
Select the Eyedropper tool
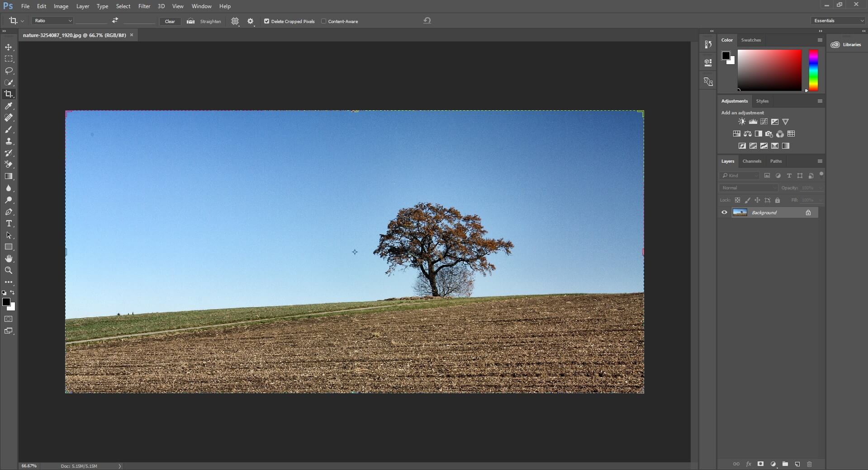(9, 106)
